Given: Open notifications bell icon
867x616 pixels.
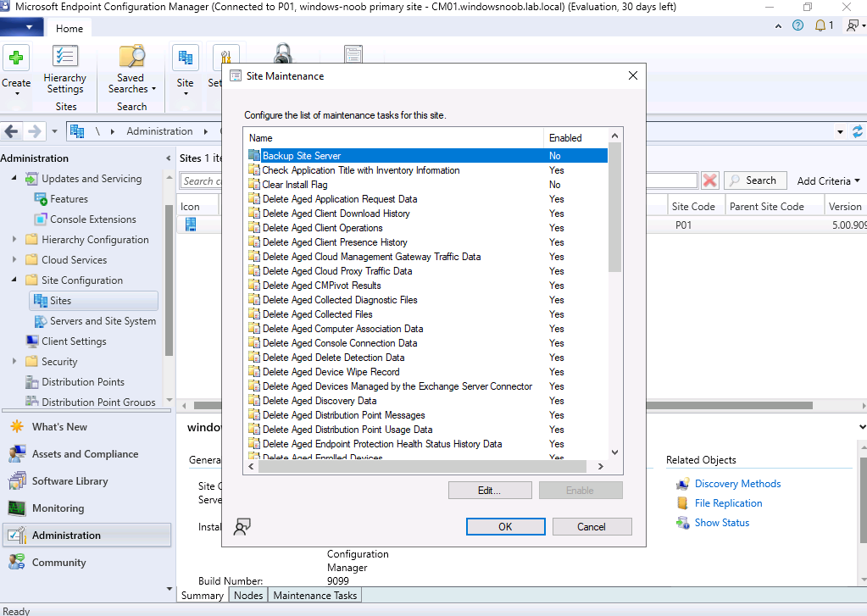Looking at the screenshot, I should pyautogui.click(x=820, y=25).
